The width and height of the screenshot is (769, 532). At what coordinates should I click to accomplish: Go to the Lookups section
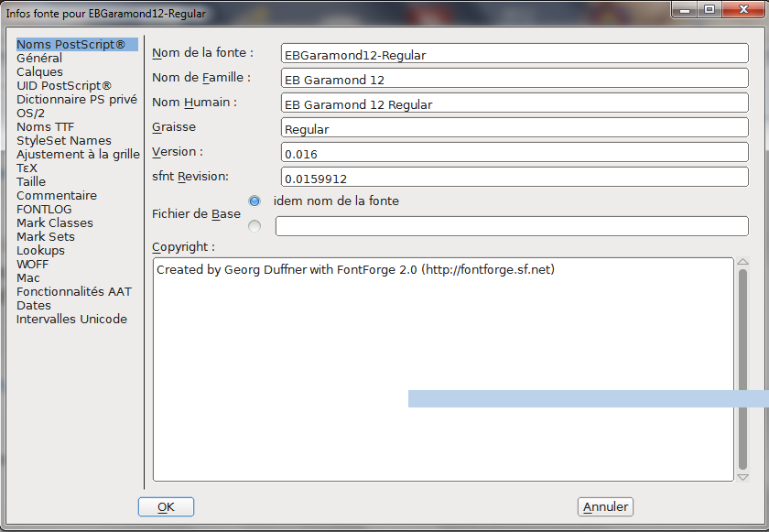click(40, 251)
